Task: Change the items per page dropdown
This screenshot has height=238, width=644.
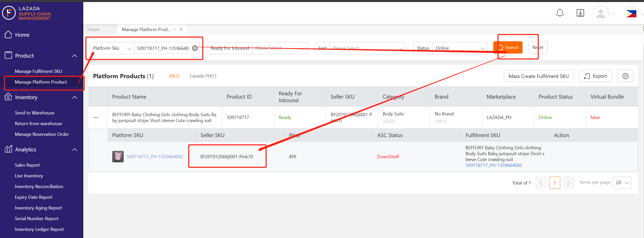Action: click(622, 183)
